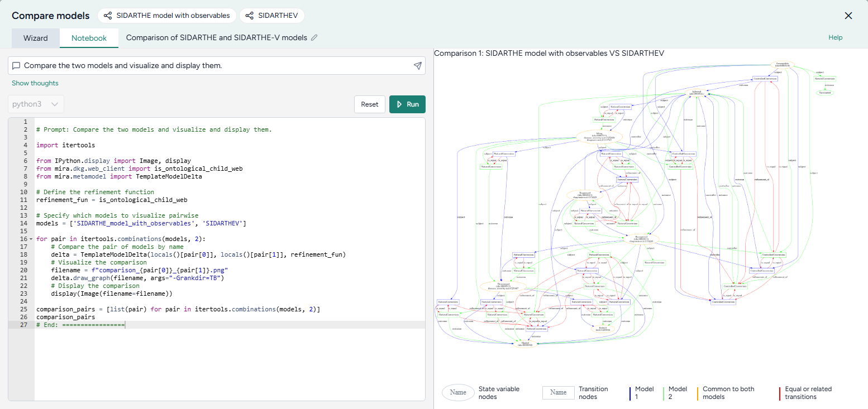868x409 pixels.
Task: Switch to the Wizard tab
Action: [35, 38]
